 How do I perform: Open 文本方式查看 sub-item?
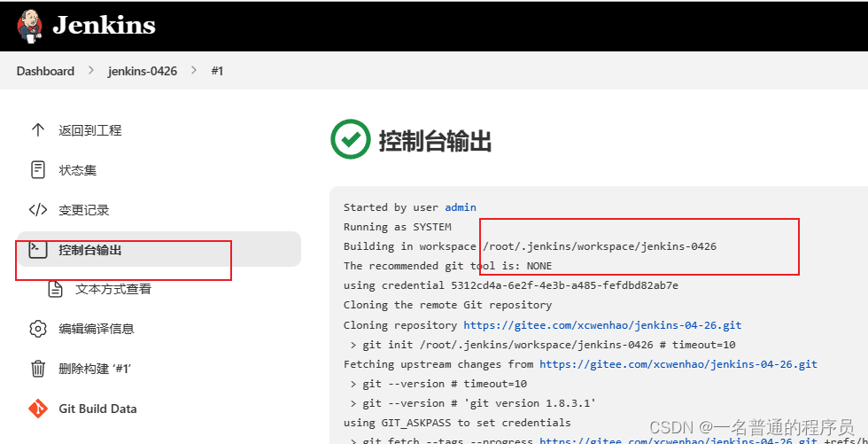[113, 289]
